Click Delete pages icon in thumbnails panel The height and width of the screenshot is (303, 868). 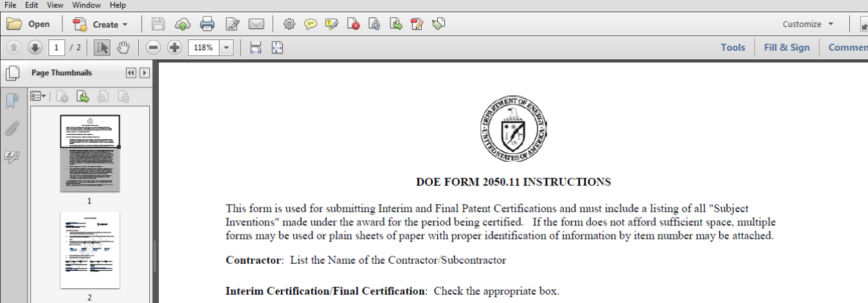62,96
